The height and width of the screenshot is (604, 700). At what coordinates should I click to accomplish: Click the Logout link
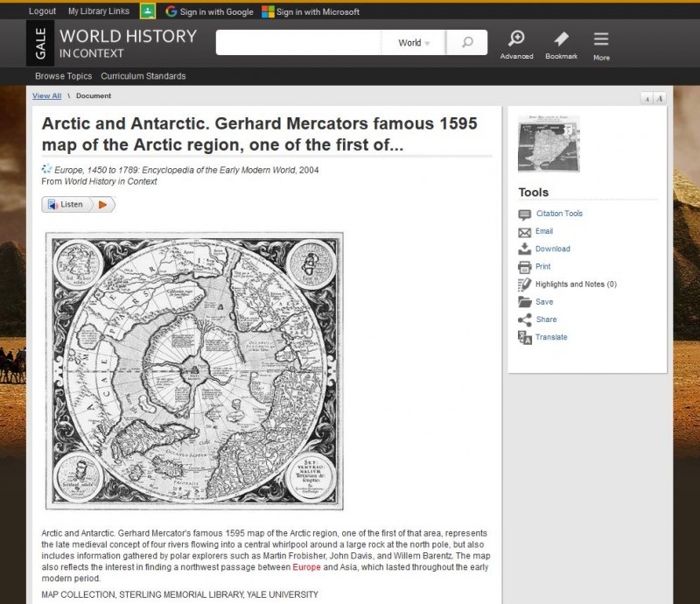[42, 11]
